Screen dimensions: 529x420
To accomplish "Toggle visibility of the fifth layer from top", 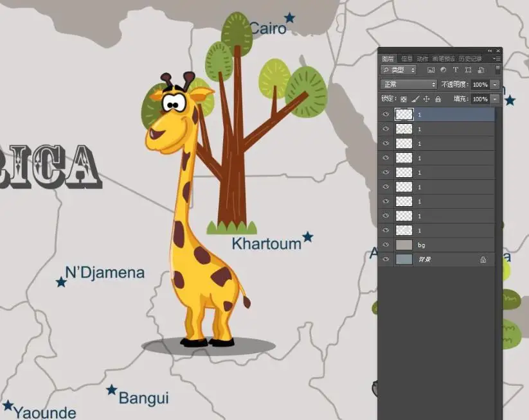I will click(386, 172).
